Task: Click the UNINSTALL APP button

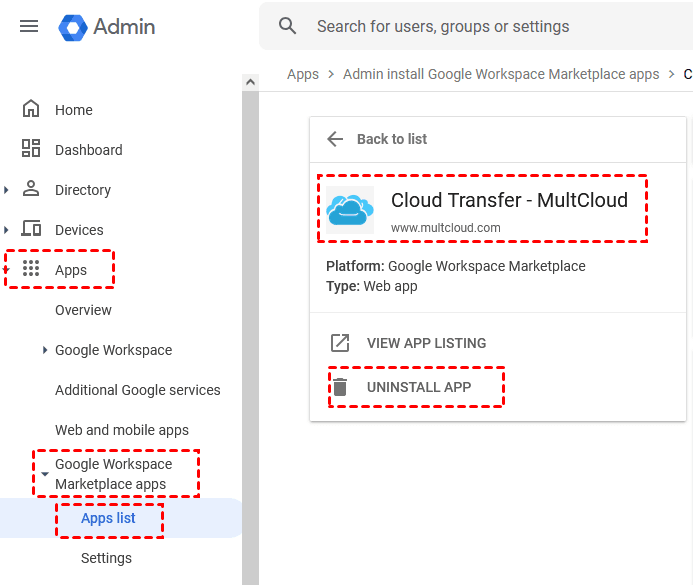Action: pos(418,387)
